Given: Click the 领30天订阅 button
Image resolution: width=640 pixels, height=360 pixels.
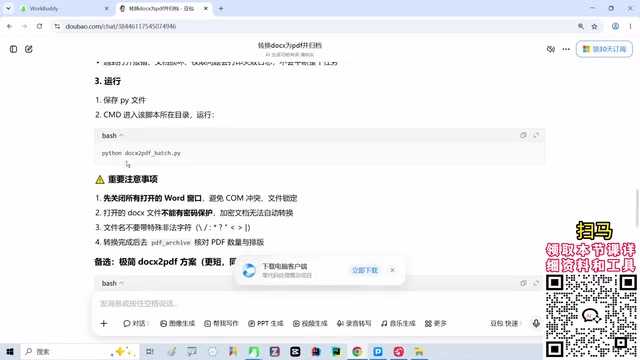Looking at the screenshot, I should click(x=604, y=49).
